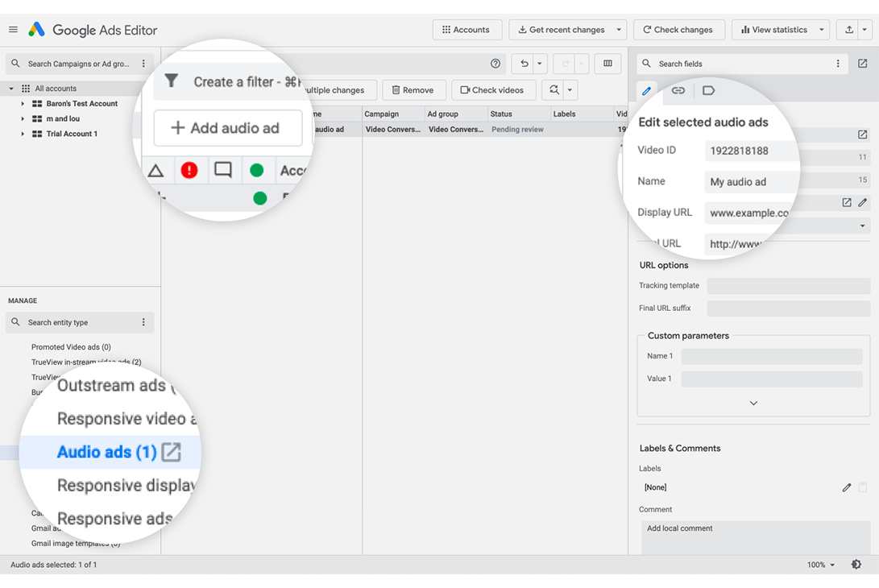Switch to the label tag tab
The image size is (879, 588).
(708, 91)
